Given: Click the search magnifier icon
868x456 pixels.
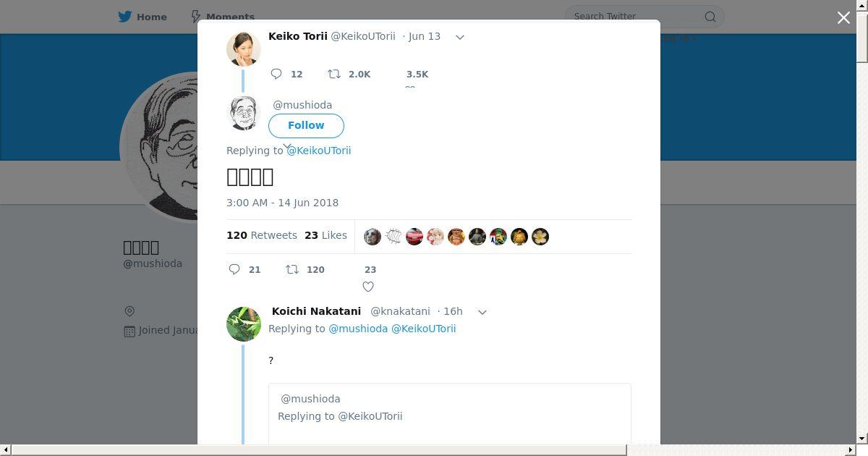Looking at the screenshot, I should 710,17.
